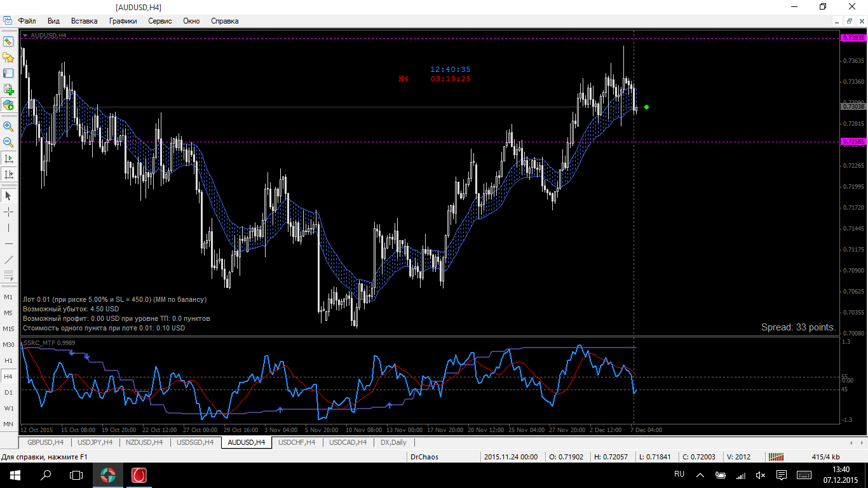Select the horizontal line drawing tool
This screenshot has width=868, height=488.
click(x=8, y=243)
